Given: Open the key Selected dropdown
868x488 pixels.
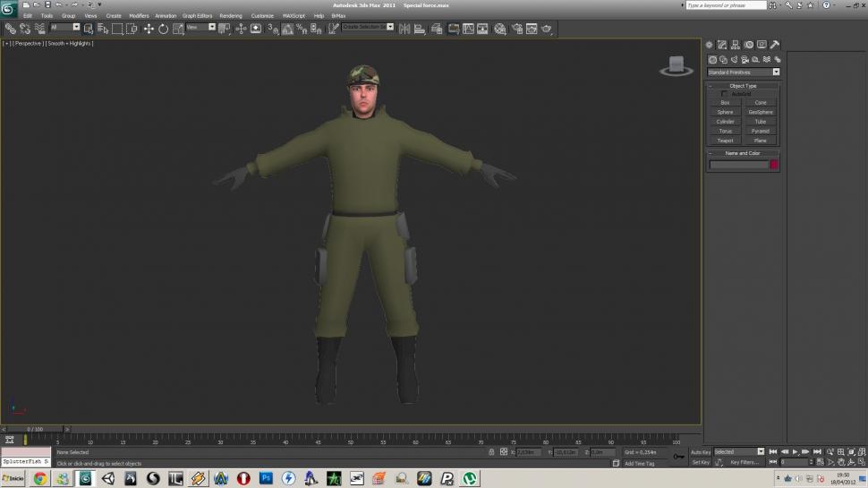Looking at the screenshot, I should pos(739,451).
